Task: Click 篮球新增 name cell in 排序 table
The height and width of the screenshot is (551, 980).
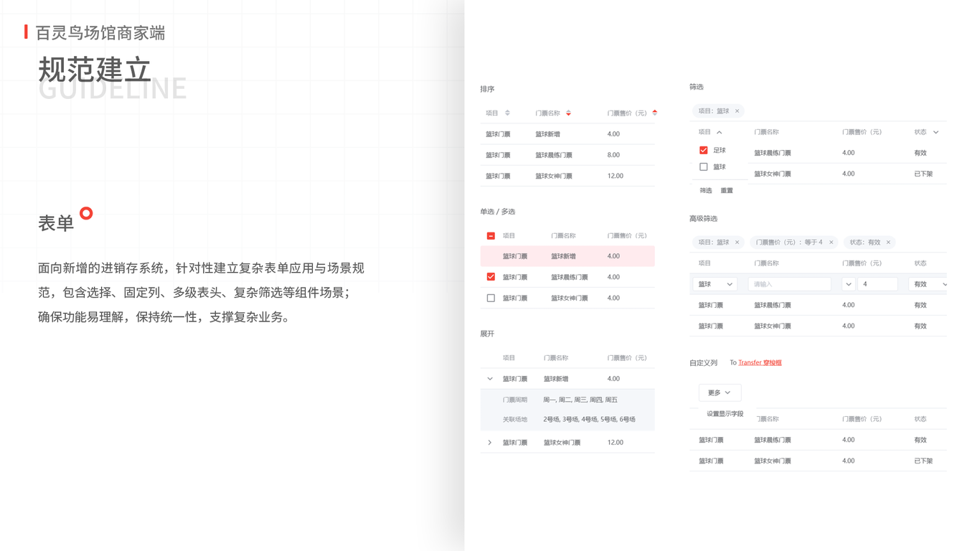Action: click(547, 134)
